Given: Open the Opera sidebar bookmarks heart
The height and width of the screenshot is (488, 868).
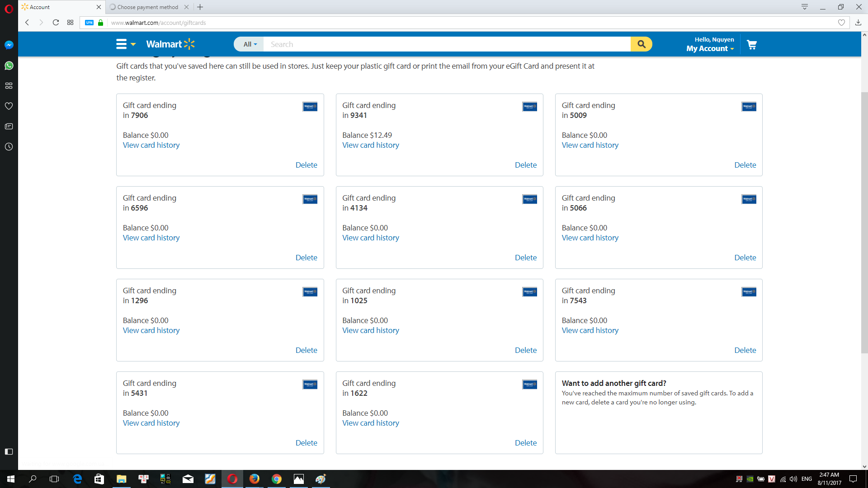Looking at the screenshot, I should (x=9, y=106).
